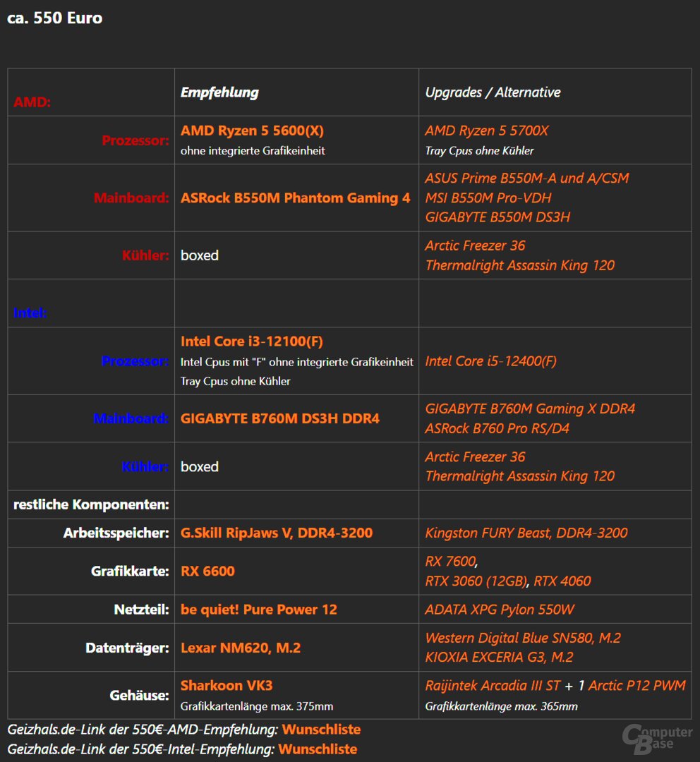700x762 pixels.
Task: Open Thermalright Assassin King 120 in AMD Kühler row
Action: [x=519, y=265]
